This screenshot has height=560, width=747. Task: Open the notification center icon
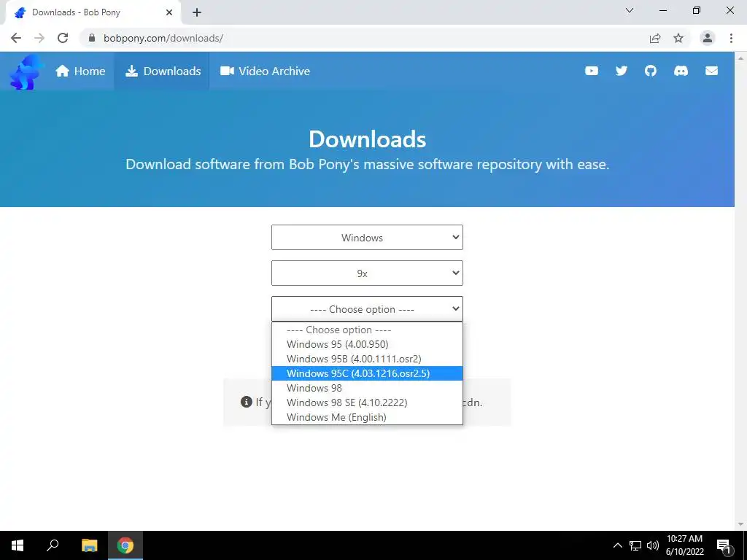724,545
